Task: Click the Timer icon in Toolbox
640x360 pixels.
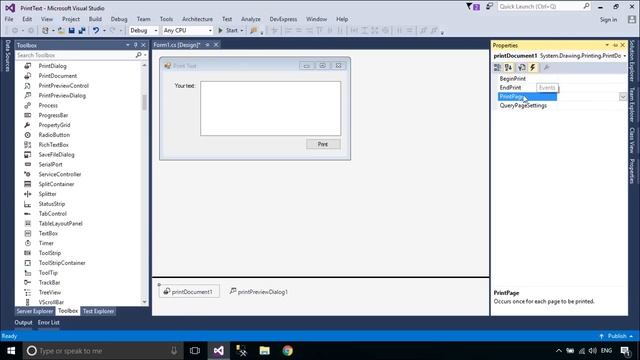Action: [27, 243]
